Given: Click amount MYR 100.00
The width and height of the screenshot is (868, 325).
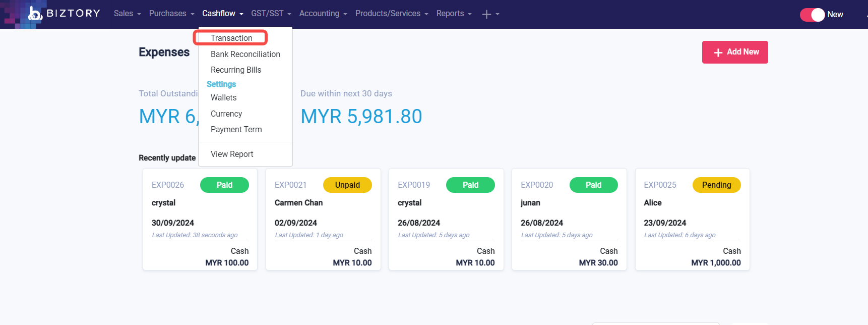Looking at the screenshot, I should [x=227, y=262].
